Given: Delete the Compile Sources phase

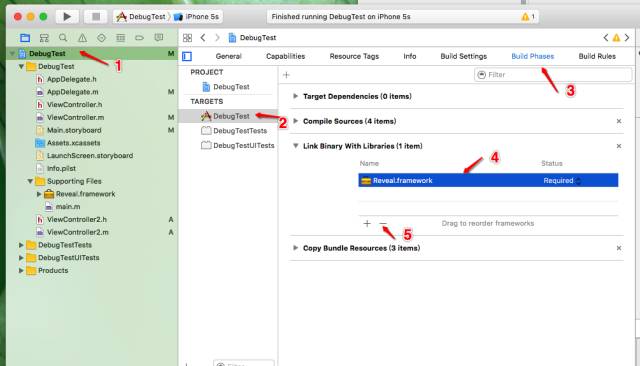Looking at the screenshot, I should (619, 121).
